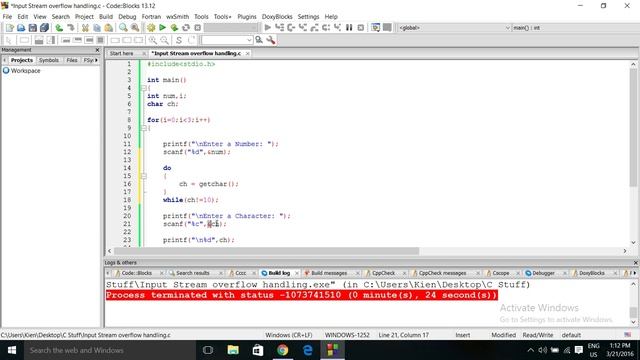Expand the toolbar search combo box arrow
This screenshot has height=360, width=640.
(x=249, y=40)
